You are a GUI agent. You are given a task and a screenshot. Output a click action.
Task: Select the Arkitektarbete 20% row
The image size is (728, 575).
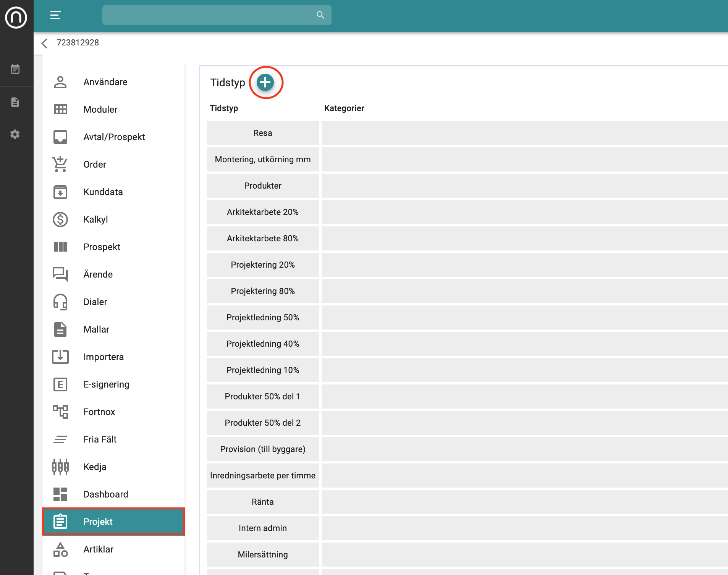[263, 212]
